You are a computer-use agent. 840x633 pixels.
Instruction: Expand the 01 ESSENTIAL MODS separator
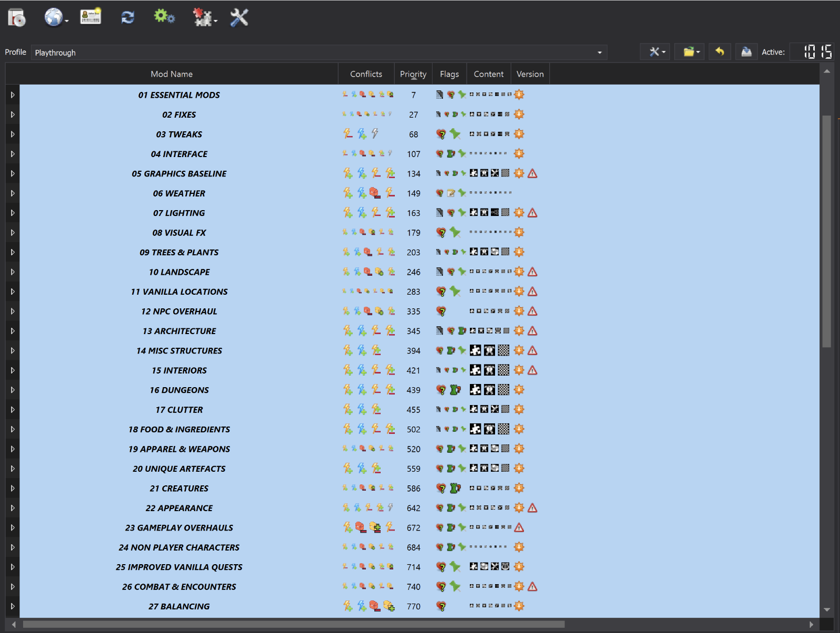13,95
